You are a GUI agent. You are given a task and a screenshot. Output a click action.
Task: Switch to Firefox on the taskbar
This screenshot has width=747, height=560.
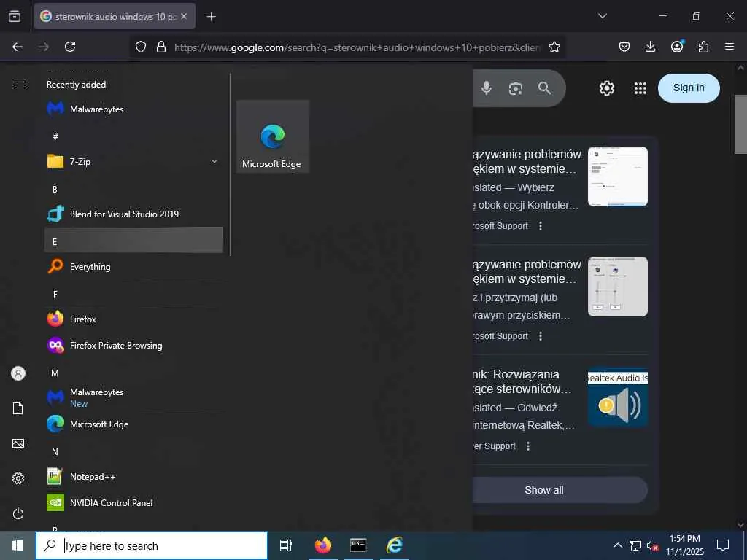(x=322, y=545)
